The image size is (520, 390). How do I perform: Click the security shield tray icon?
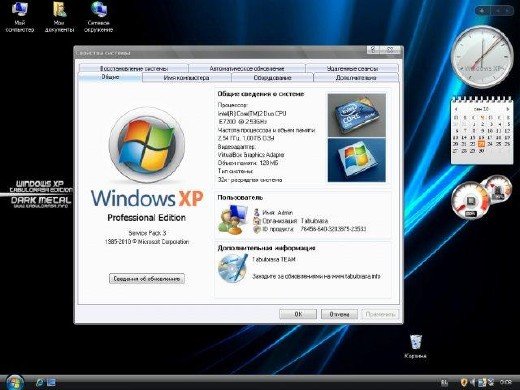coord(464,382)
